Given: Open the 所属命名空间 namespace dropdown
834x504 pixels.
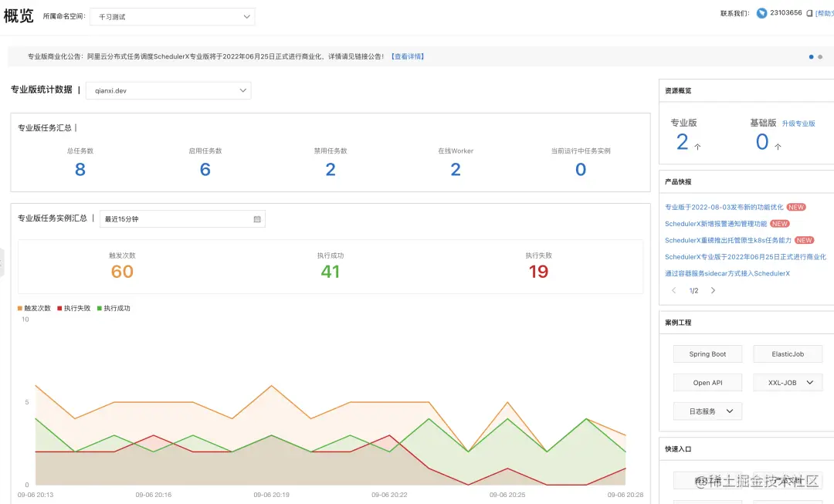Looking at the screenshot, I should click(172, 16).
